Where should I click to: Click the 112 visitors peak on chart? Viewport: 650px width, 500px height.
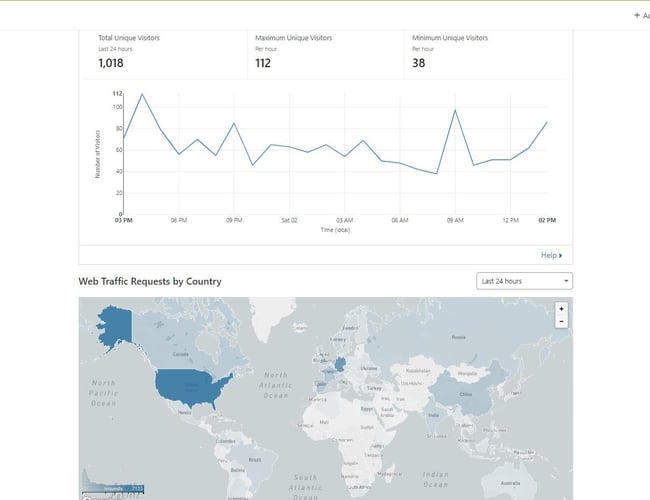click(142, 94)
